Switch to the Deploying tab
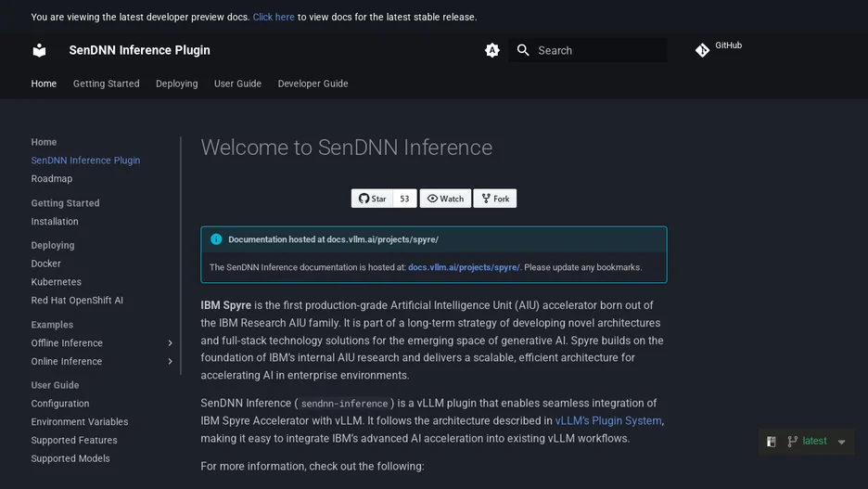The width and height of the screenshot is (868, 489). coord(176,84)
